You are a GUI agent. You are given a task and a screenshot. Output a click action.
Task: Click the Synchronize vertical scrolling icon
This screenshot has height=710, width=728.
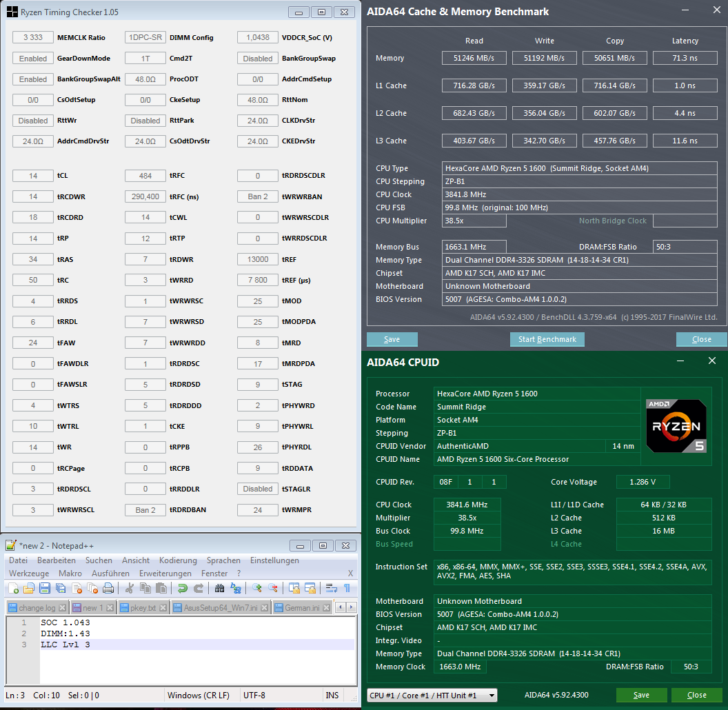tap(294, 589)
